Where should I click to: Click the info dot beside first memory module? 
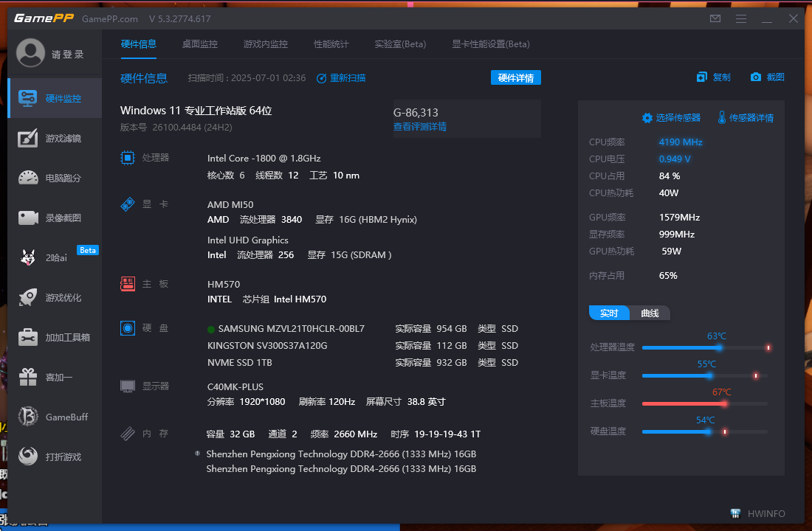click(197, 454)
